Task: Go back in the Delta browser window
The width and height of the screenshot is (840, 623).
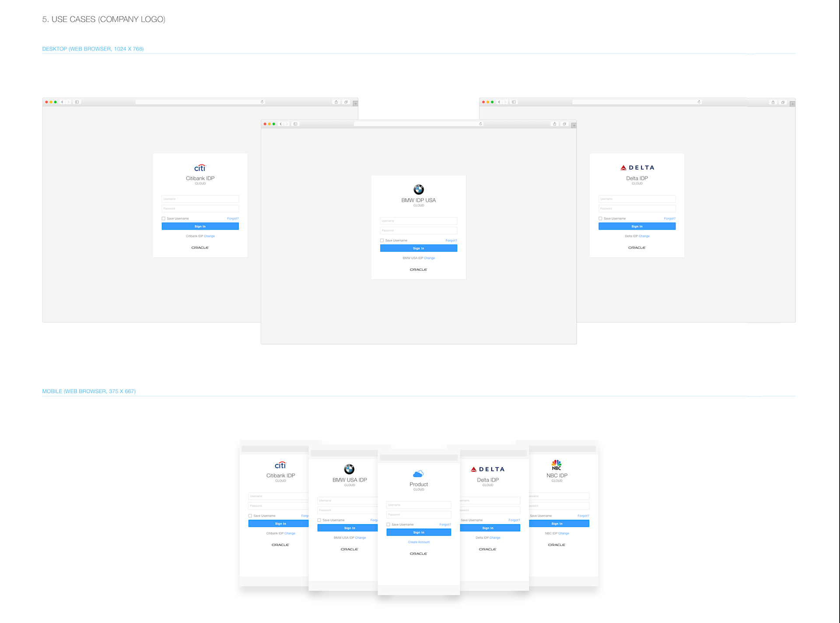Action: pyautogui.click(x=499, y=102)
